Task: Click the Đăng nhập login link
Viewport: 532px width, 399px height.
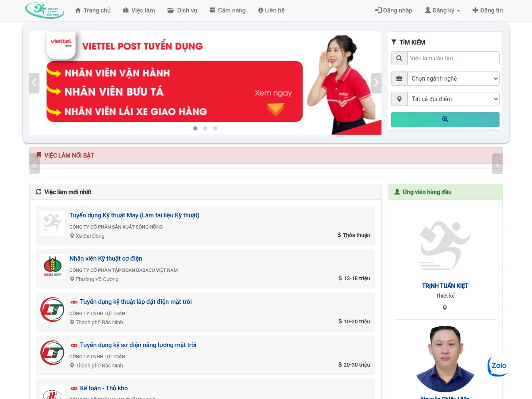Action: (394, 10)
